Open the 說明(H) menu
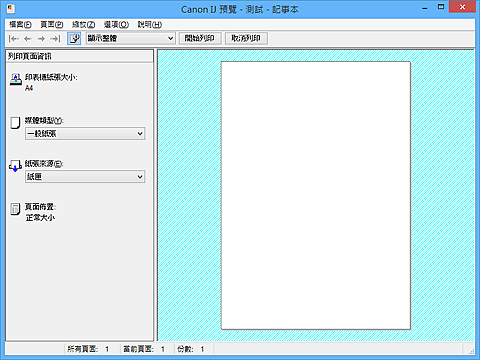This screenshot has height=360, width=480. [150, 24]
